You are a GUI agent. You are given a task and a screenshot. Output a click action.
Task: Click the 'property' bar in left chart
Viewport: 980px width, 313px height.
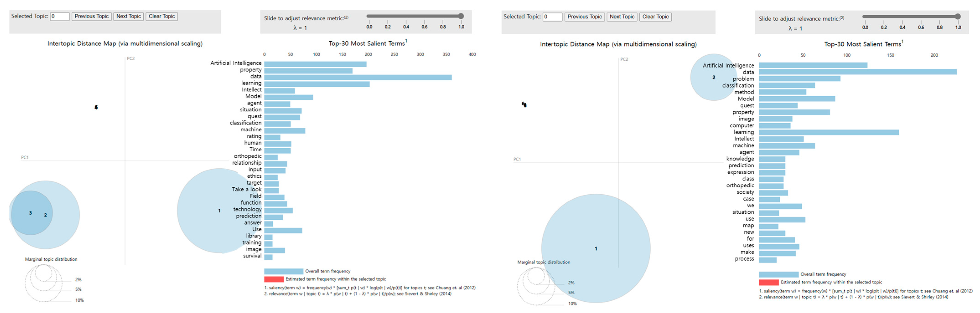308,71
